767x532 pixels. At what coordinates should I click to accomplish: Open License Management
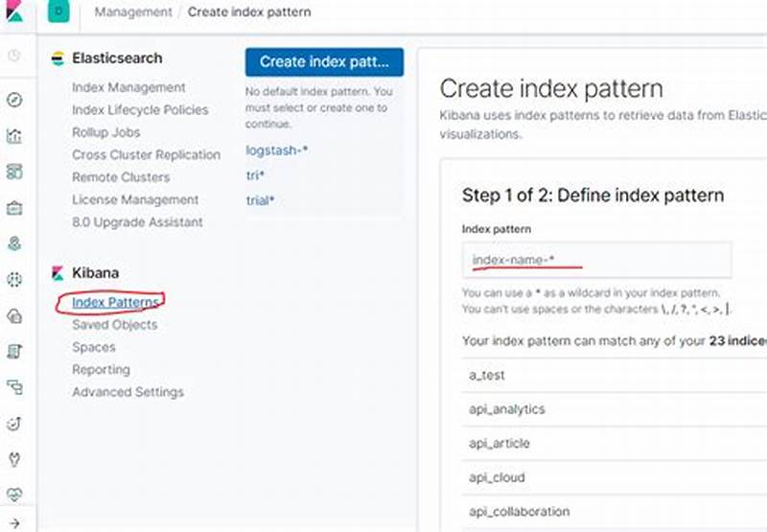[135, 200]
